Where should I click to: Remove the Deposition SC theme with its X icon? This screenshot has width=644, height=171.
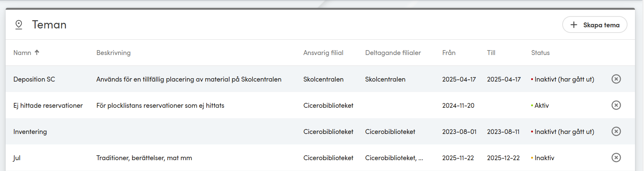616,79
